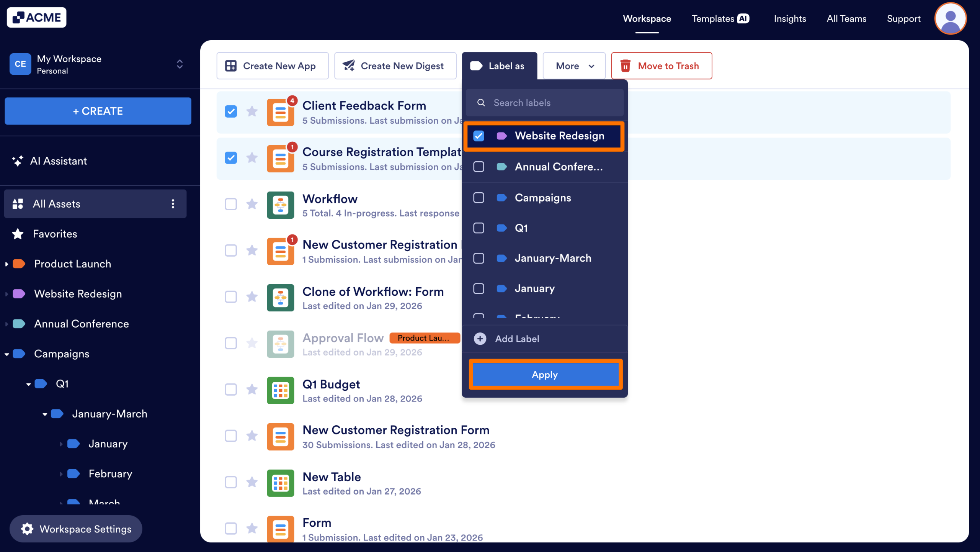
Task: Uncheck the Website Redesign label checkbox
Action: [x=479, y=136]
